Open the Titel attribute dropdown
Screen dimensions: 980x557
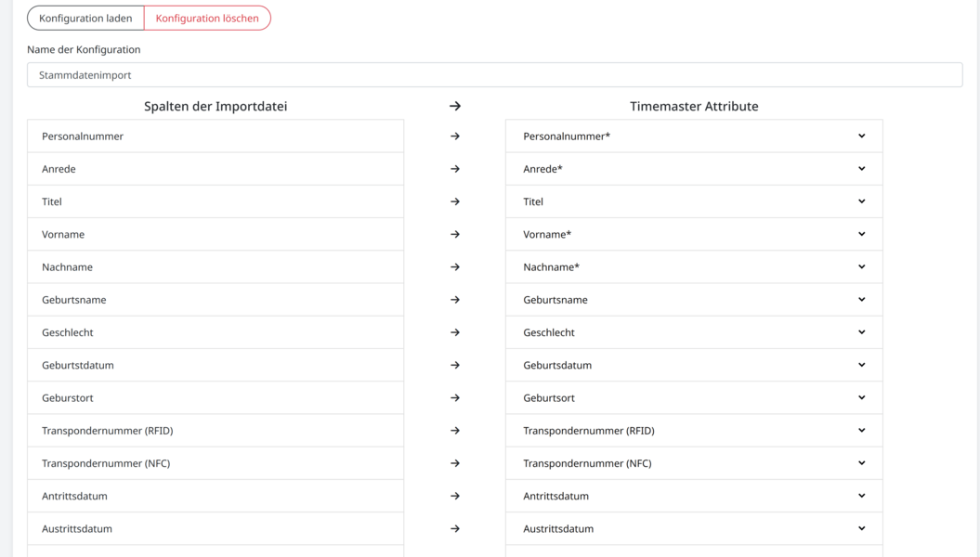pos(693,201)
